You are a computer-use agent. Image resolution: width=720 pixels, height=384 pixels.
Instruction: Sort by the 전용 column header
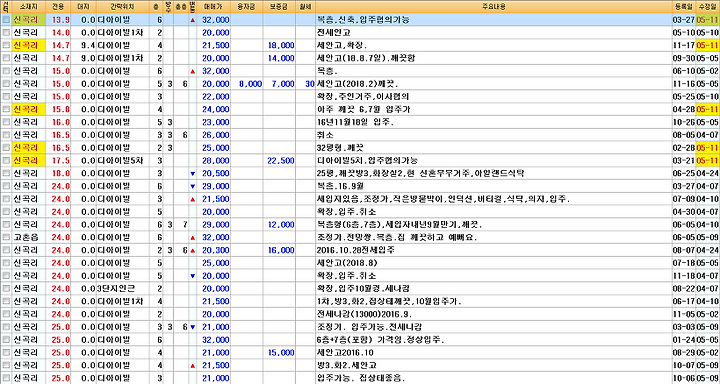57,7
